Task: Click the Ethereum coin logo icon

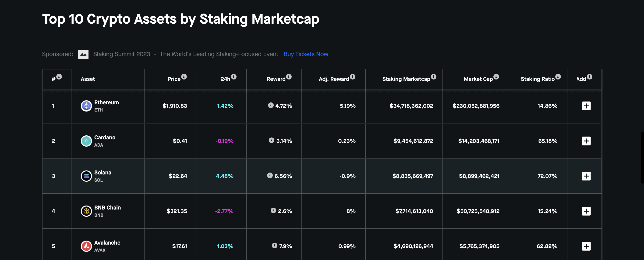Action: [x=86, y=106]
